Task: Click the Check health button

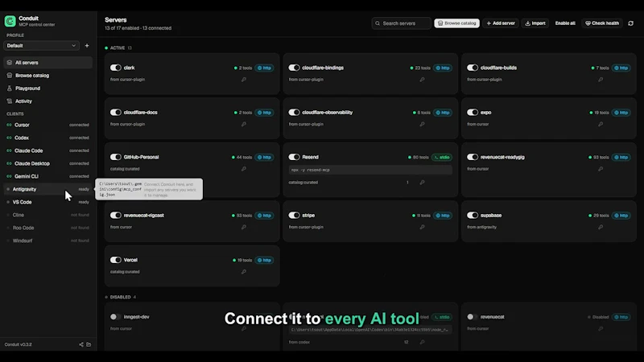Action: [x=602, y=23]
